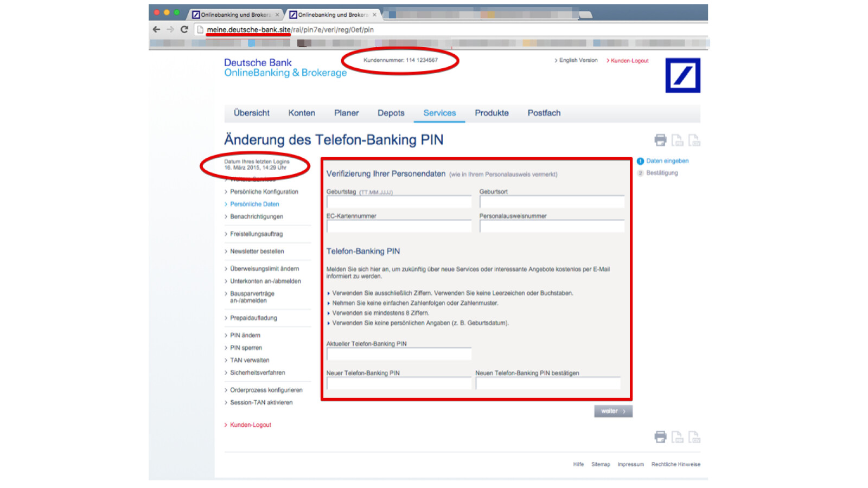Viewport: 868px width, 488px height.
Task: Open the Produkte menu tab
Action: [x=492, y=113]
